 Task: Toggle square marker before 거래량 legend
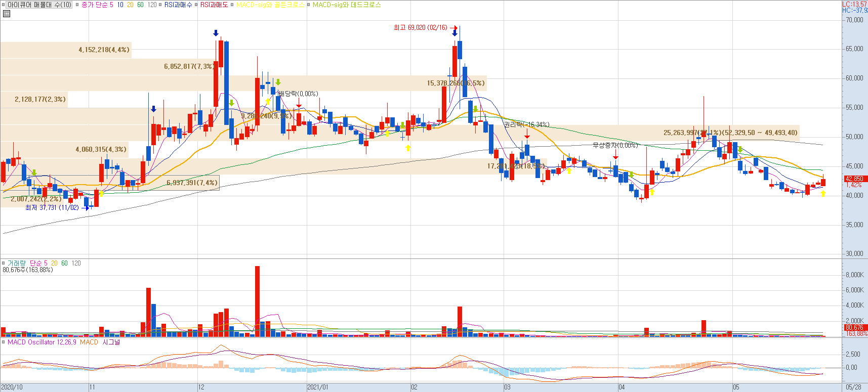tap(3, 263)
